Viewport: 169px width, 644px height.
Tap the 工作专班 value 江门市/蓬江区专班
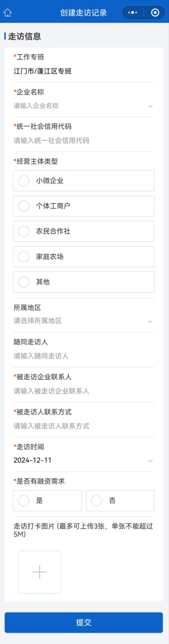pos(42,71)
